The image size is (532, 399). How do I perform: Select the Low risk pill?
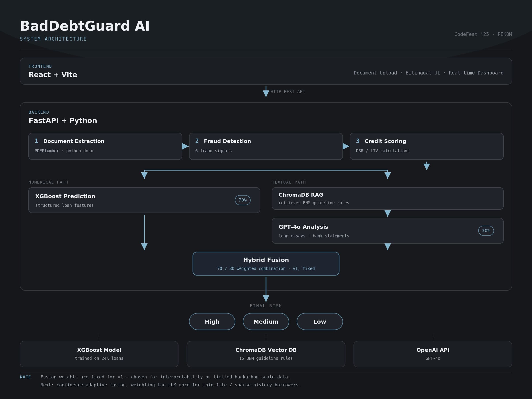[x=320, y=322]
